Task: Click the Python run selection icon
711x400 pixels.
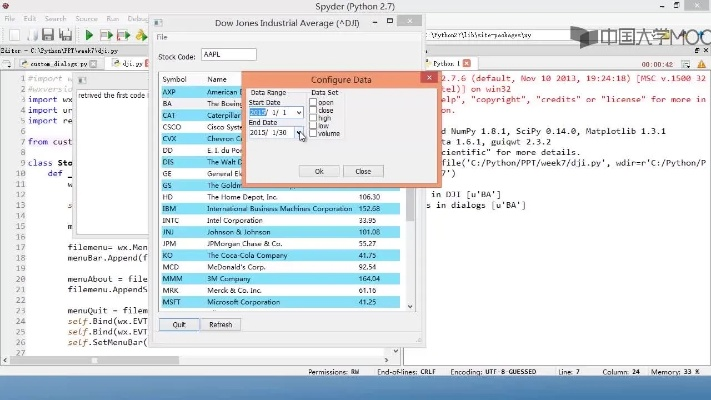Action: (x=141, y=35)
